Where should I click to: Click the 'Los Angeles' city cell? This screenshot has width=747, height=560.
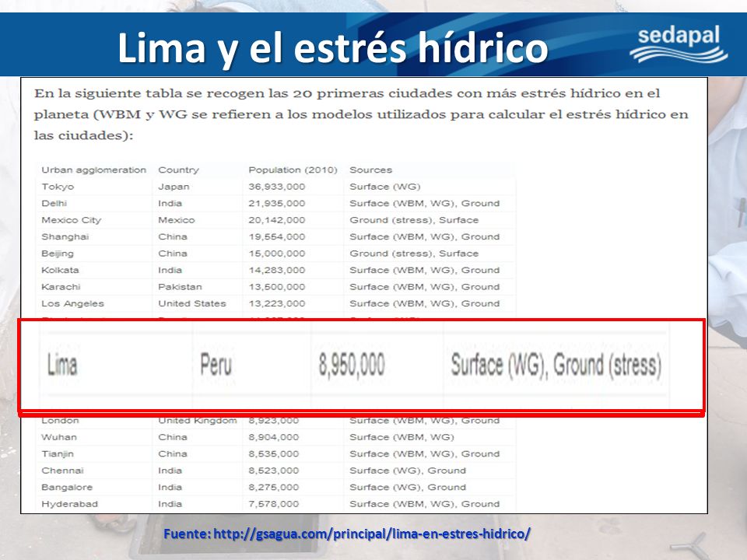[x=72, y=303]
